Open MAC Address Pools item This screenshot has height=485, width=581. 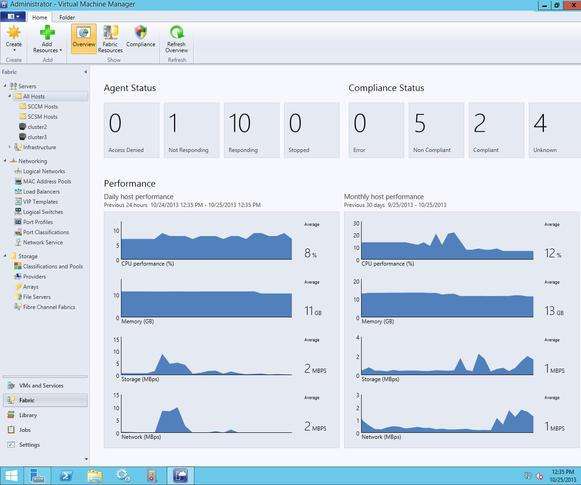(43, 181)
